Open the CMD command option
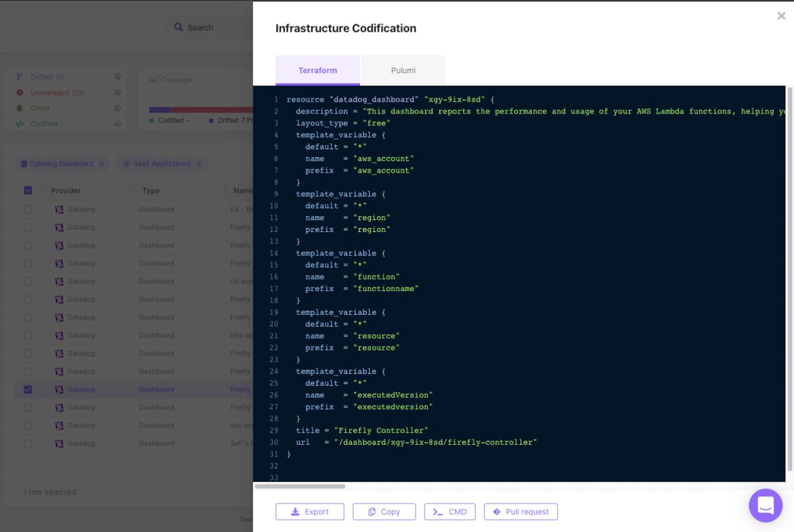The width and height of the screenshot is (794, 532). pyautogui.click(x=450, y=512)
